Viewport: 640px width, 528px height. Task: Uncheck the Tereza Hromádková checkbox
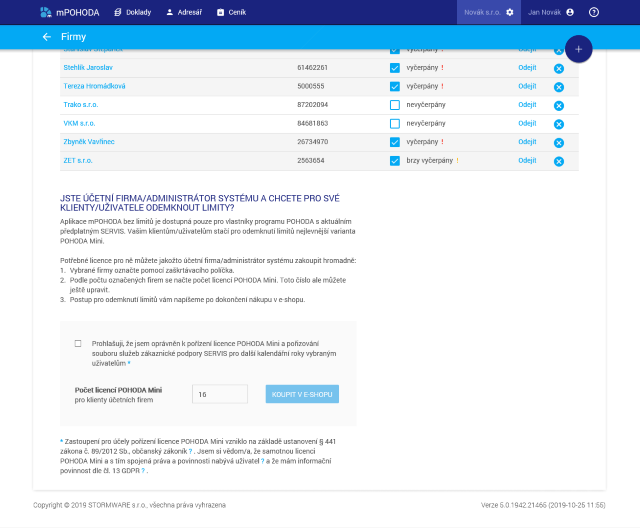pyautogui.click(x=395, y=87)
